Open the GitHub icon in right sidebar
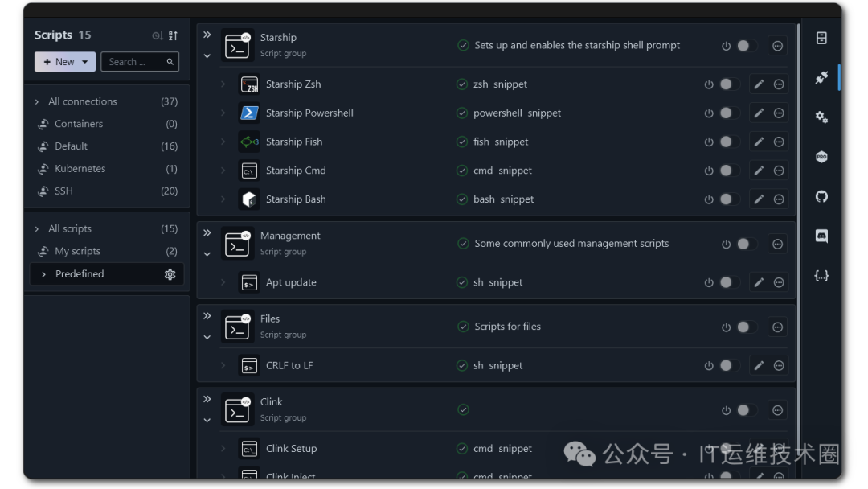Image resolution: width=868 pixels, height=489 pixels. (821, 196)
